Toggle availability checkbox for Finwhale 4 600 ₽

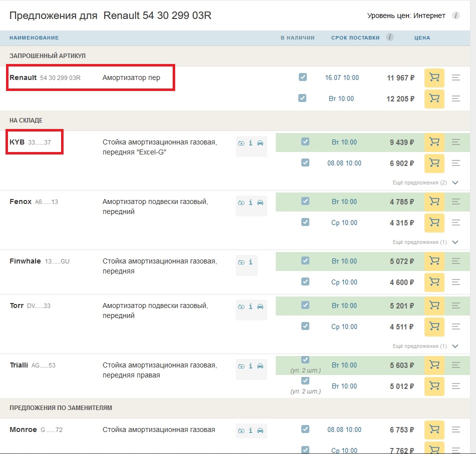tap(305, 281)
